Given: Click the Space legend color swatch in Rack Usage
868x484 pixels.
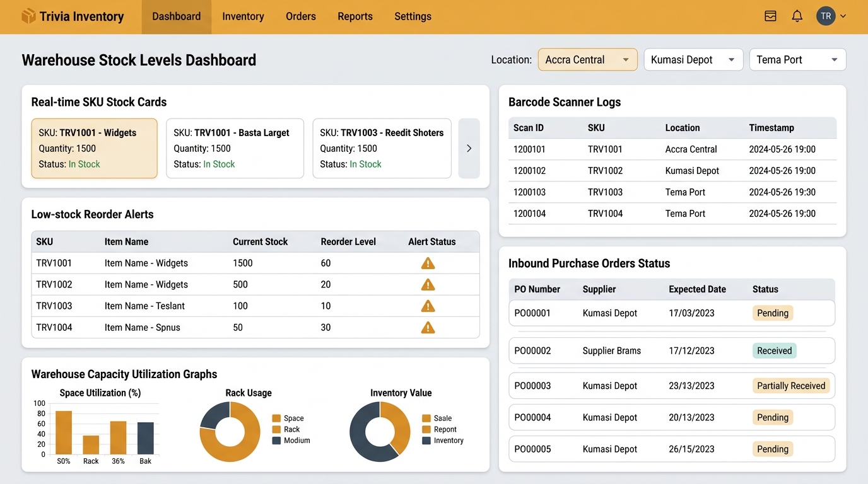Looking at the screenshot, I should click(276, 418).
